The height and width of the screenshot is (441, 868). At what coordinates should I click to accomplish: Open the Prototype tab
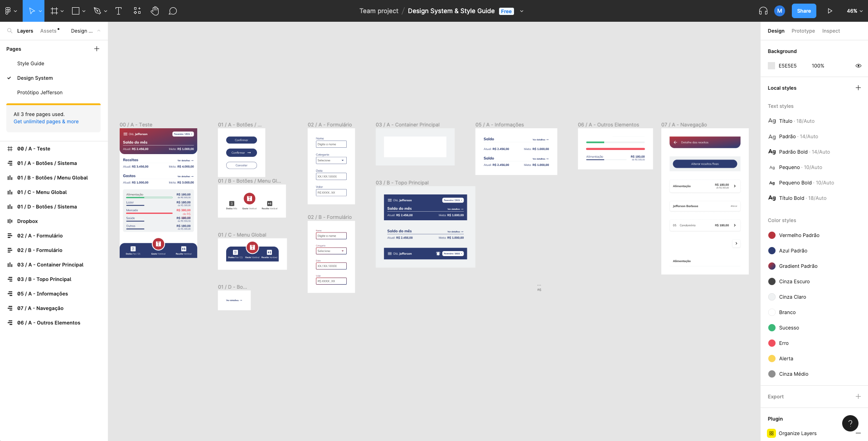click(x=803, y=31)
